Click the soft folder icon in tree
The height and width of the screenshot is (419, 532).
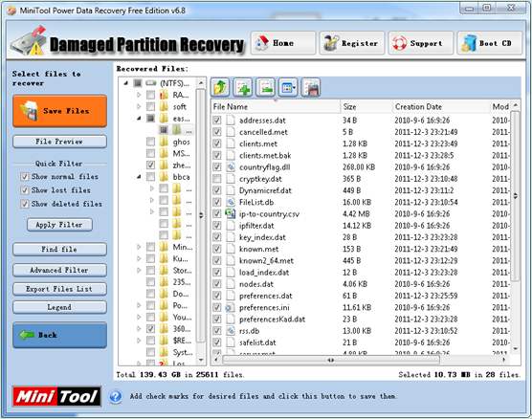point(164,106)
